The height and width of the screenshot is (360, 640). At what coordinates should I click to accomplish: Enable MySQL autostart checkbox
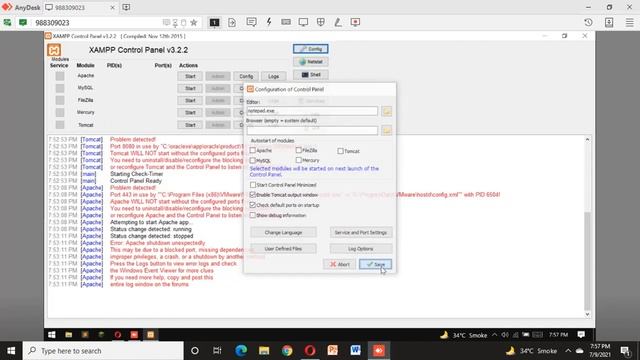253,160
